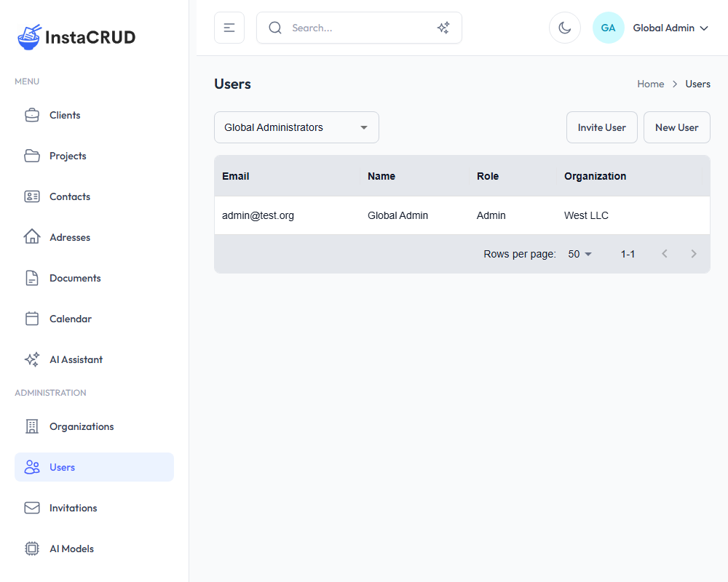The image size is (728, 582).
Task: Open Contacts via its sidebar icon
Action: pyautogui.click(x=32, y=196)
